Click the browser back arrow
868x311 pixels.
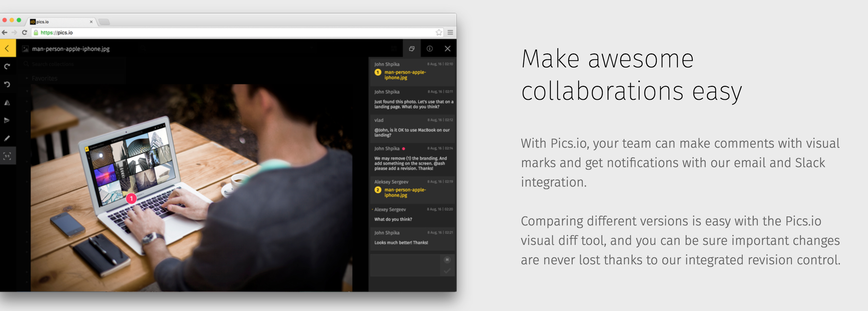pyautogui.click(x=5, y=32)
